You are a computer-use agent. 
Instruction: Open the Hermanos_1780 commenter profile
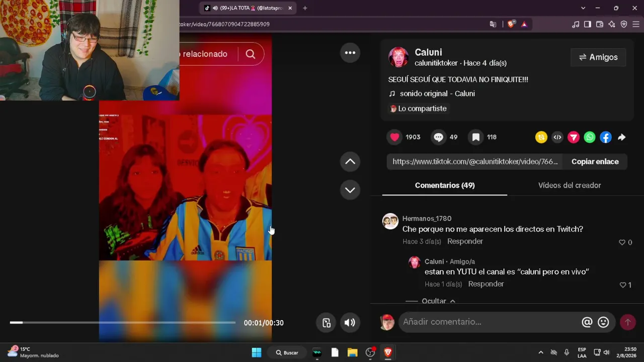pyautogui.click(x=427, y=219)
